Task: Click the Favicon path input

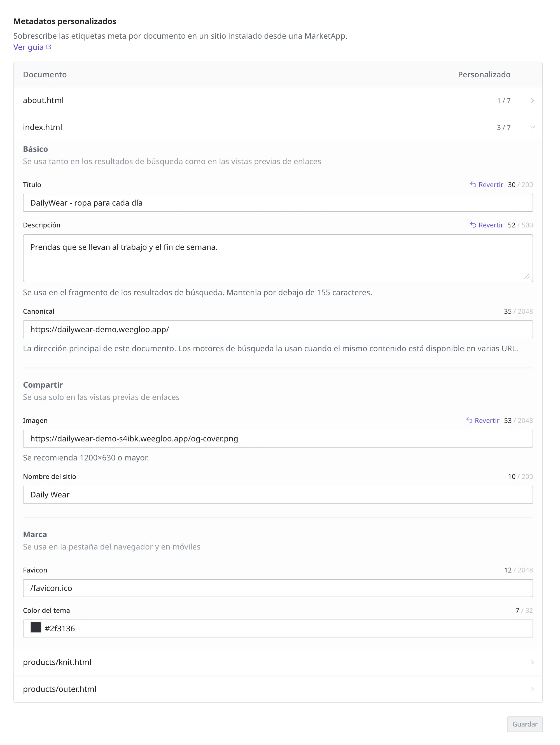Action: [x=278, y=588]
